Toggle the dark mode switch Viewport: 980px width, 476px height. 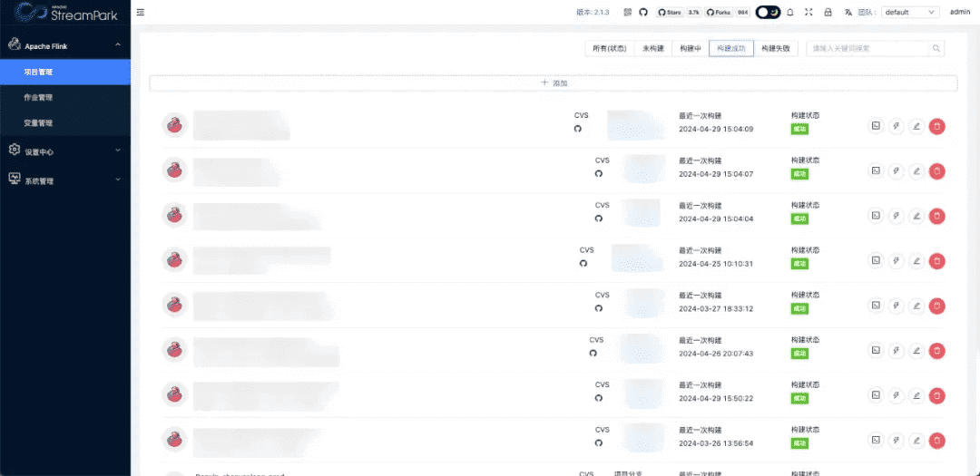point(768,13)
